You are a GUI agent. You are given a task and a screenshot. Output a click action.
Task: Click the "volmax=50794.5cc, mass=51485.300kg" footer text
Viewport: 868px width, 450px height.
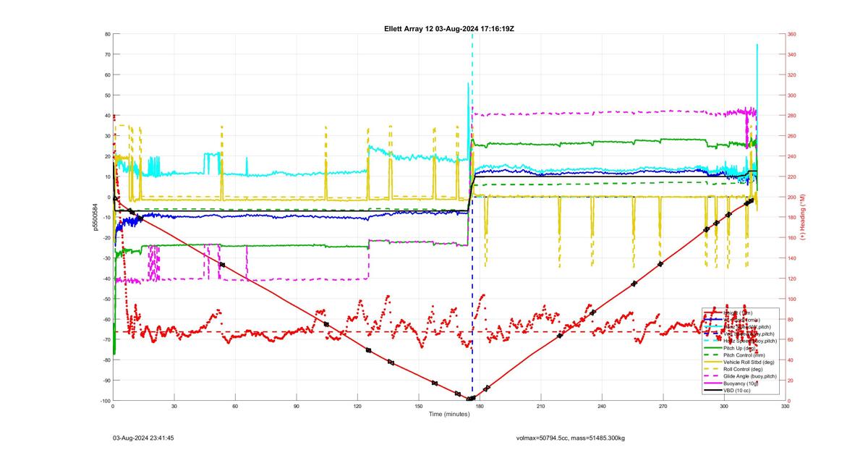point(570,438)
